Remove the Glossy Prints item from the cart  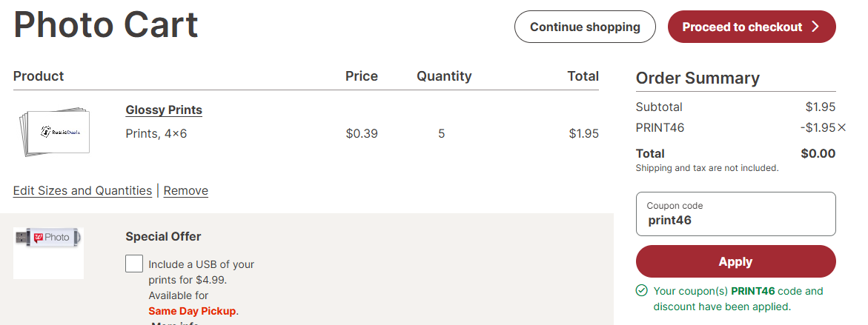point(185,190)
